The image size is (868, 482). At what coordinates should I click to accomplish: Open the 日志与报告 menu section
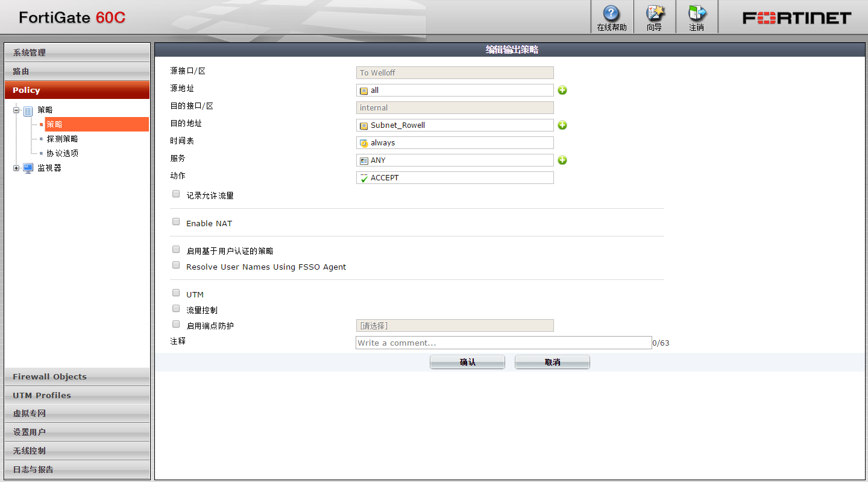pyautogui.click(x=77, y=469)
